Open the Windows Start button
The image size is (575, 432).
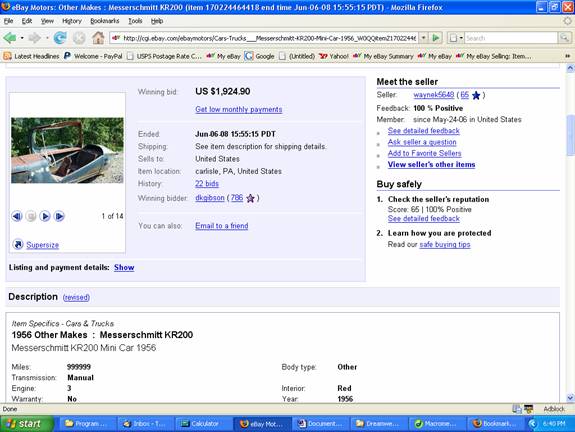pyautogui.click(x=26, y=424)
